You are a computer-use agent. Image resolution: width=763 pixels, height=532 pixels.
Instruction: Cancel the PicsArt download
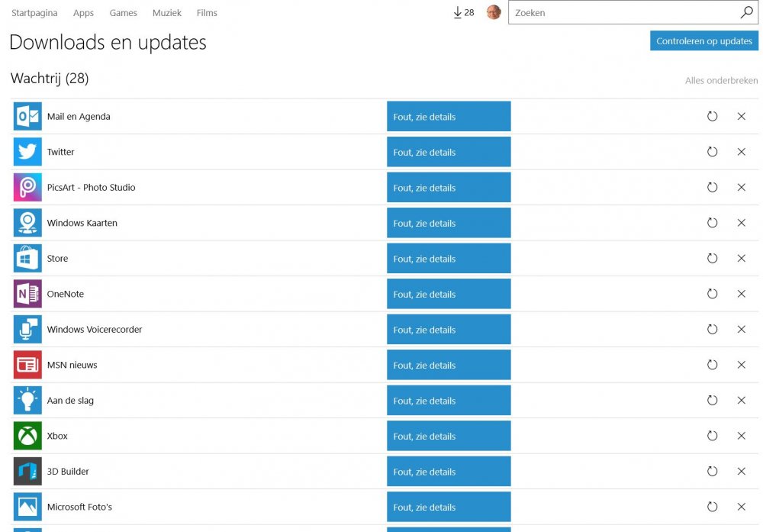[742, 188]
